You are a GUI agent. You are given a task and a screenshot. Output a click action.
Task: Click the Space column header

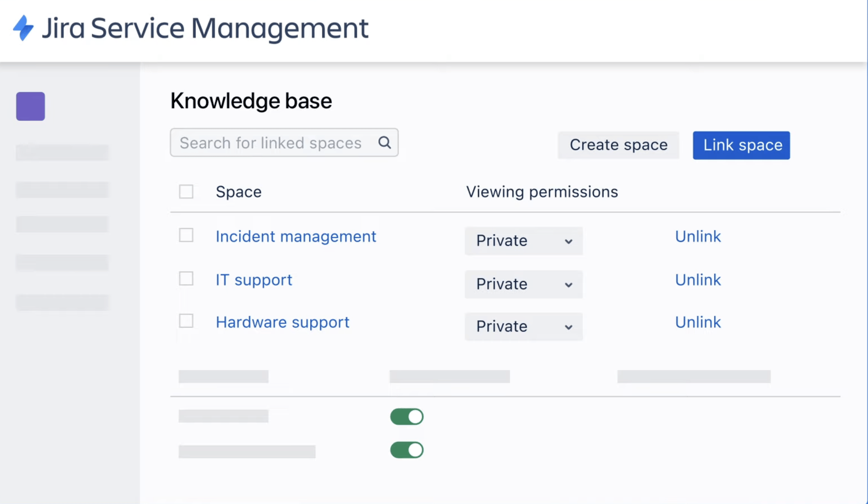239,192
